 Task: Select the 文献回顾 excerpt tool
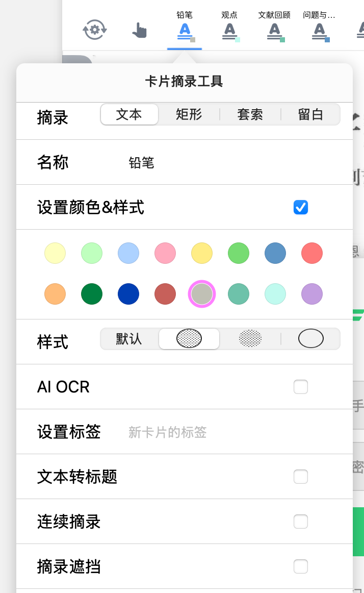[x=274, y=28]
